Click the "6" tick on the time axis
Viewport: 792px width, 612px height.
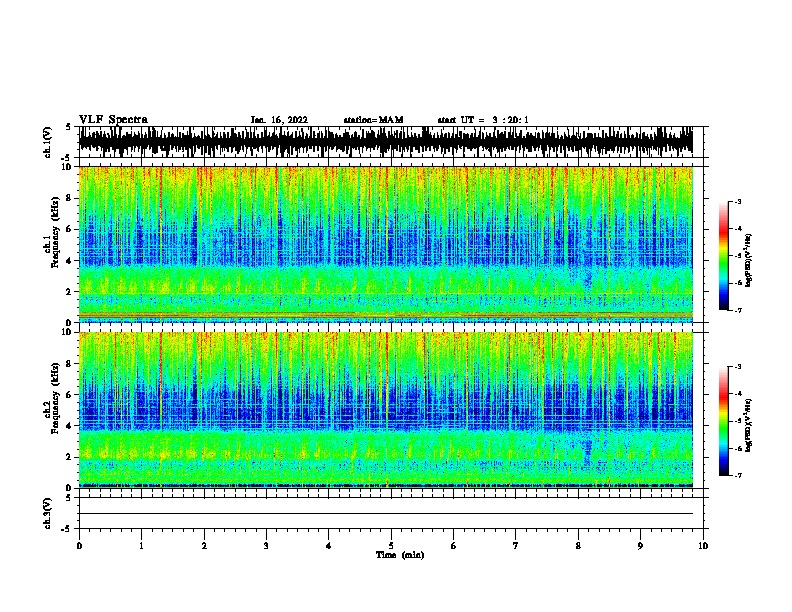click(454, 546)
